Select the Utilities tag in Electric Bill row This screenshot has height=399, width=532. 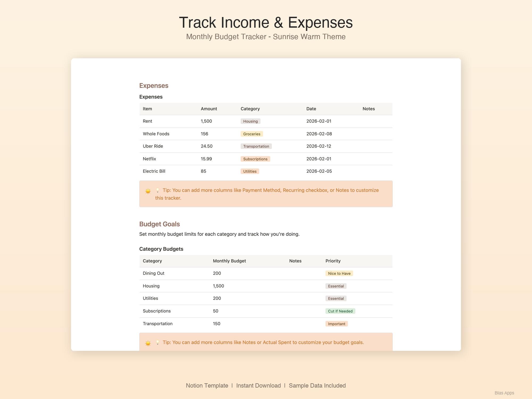click(250, 171)
